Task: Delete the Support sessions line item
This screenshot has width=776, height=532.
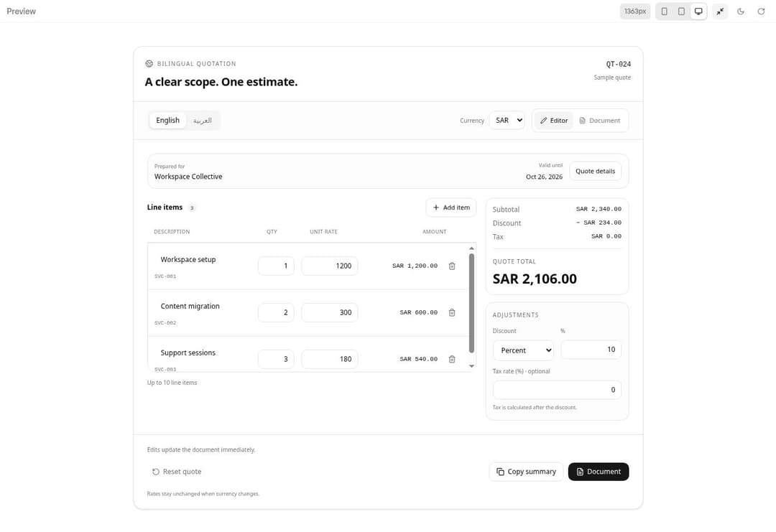Action: tap(452, 359)
